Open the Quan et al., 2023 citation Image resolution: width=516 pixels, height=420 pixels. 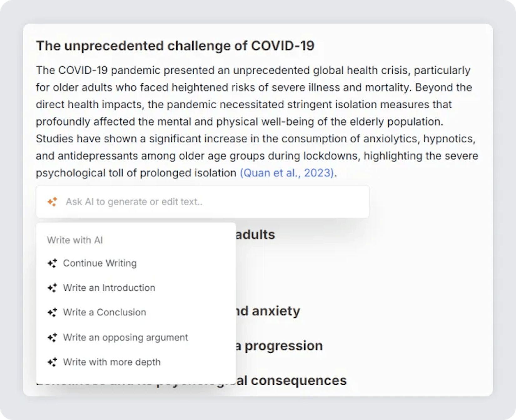[x=287, y=173]
